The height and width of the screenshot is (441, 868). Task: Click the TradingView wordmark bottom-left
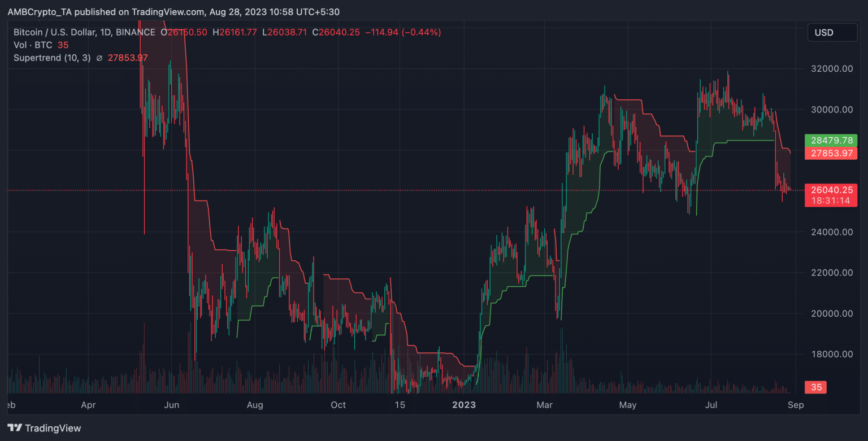[x=54, y=429]
